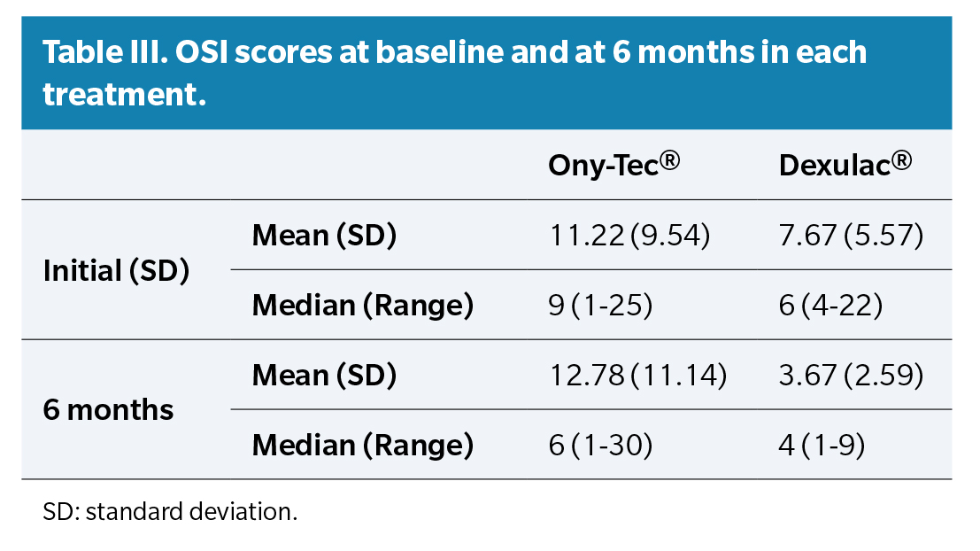Click 'Median (Range)' in the 6 months group
Image resolution: width=980 pixels, height=551 pixels.
pos(362,446)
